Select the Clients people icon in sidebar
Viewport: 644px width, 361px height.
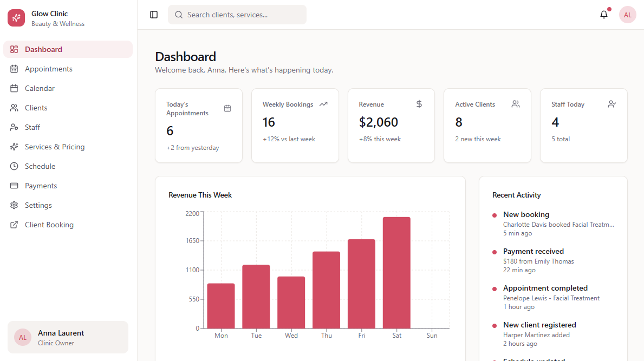click(14, 108)
